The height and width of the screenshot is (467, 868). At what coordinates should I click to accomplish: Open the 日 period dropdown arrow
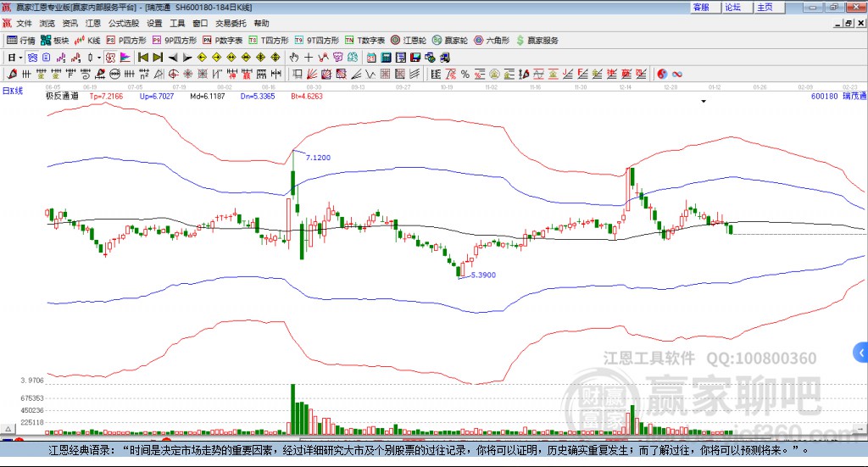20,58
